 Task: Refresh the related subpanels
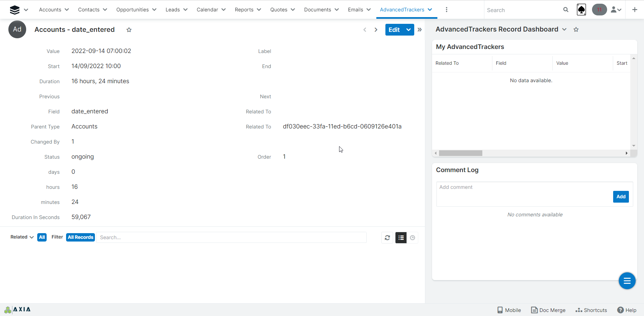coord(387,238)
